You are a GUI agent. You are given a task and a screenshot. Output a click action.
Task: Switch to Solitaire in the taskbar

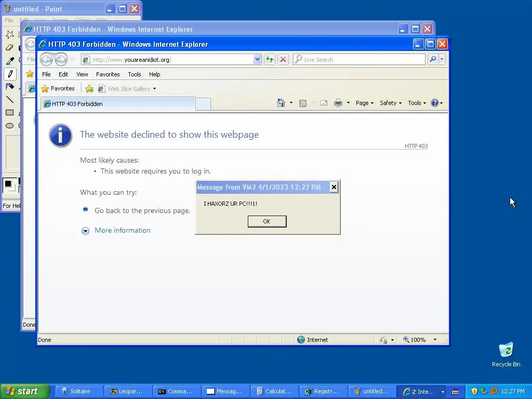tap(79, 391)
